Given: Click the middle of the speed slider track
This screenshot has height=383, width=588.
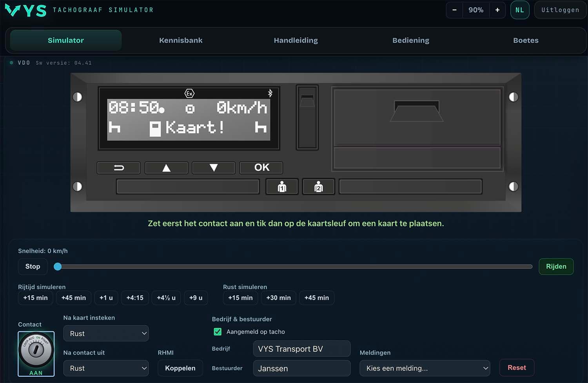Looking at the screenshot, I should coord(293,266).
